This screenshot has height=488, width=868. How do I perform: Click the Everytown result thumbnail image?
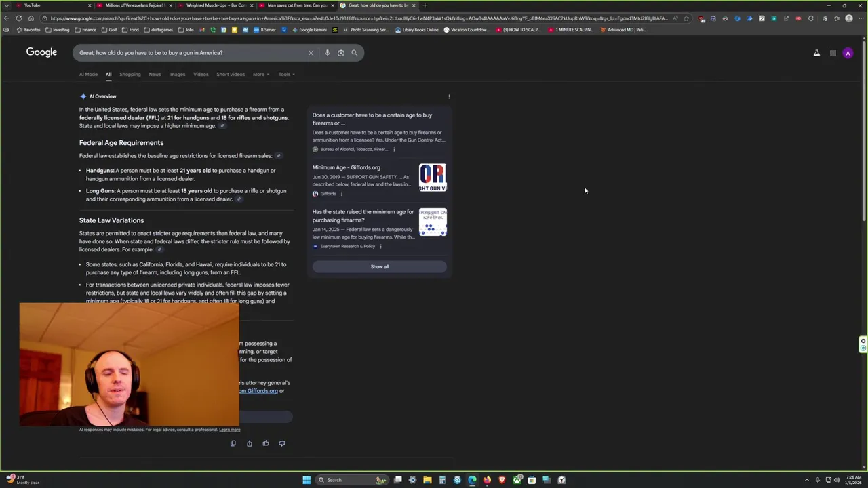(x=433, y=222)
